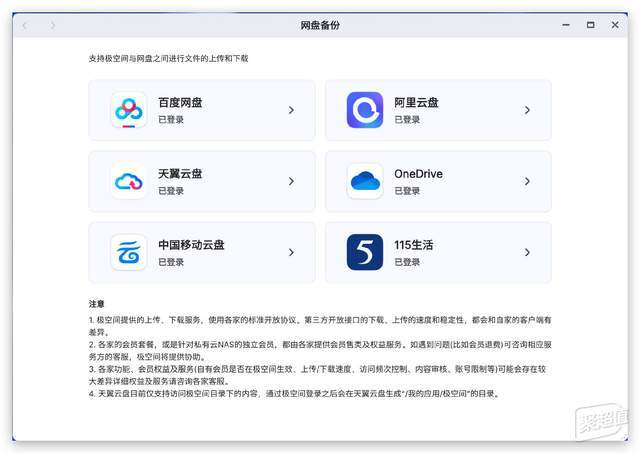Click 已登录 status under 115生活
The image size is (640, 453).
pyautogui.click(x=407, y=262)
